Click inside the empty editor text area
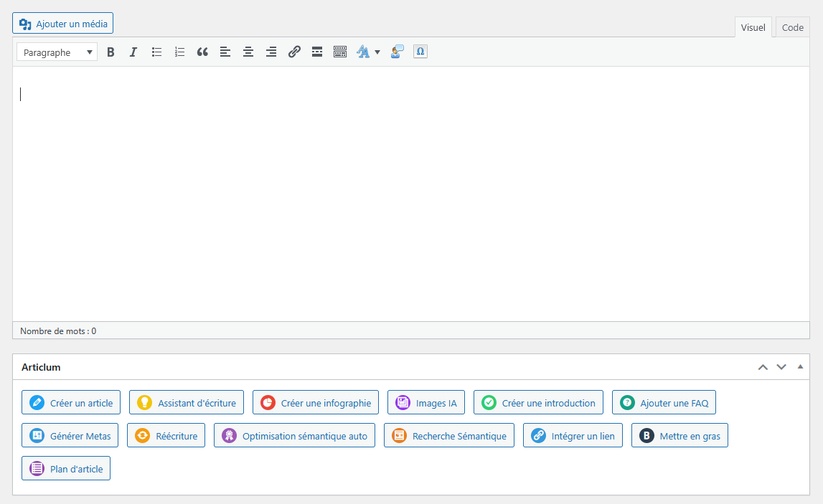823x504 pixels. point(409,194)
